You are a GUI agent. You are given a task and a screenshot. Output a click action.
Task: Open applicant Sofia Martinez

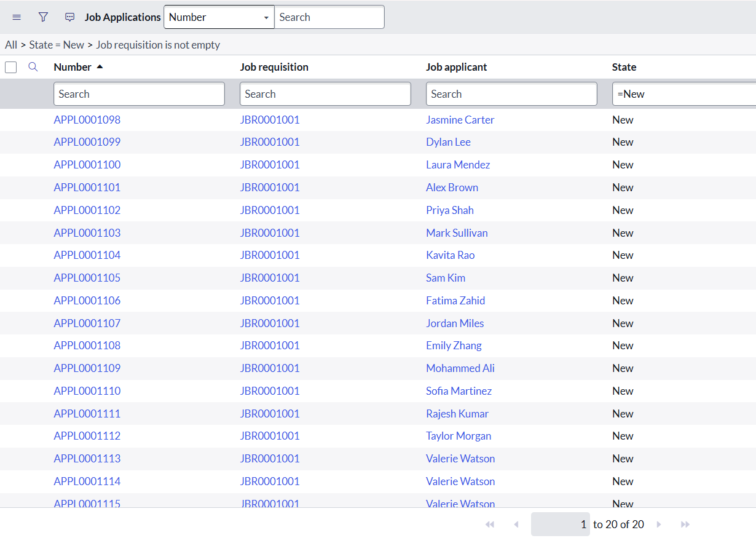coord(459,391)
